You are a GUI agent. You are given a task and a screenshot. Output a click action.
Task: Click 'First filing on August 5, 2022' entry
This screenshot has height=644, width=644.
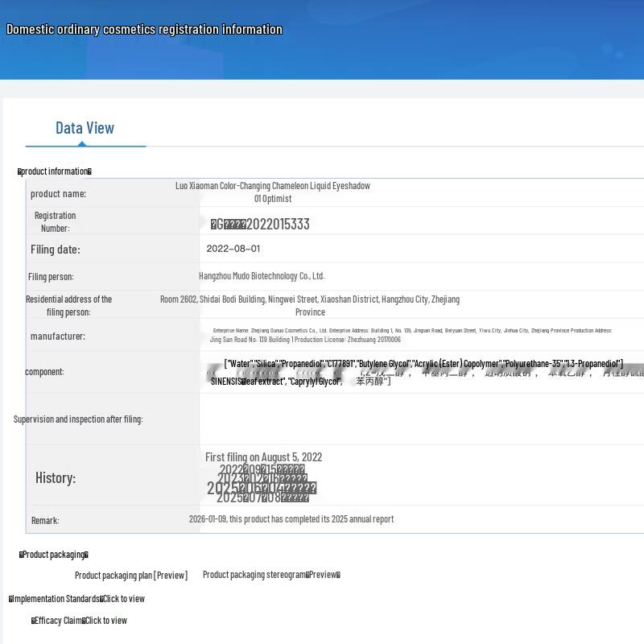[263, 457]
